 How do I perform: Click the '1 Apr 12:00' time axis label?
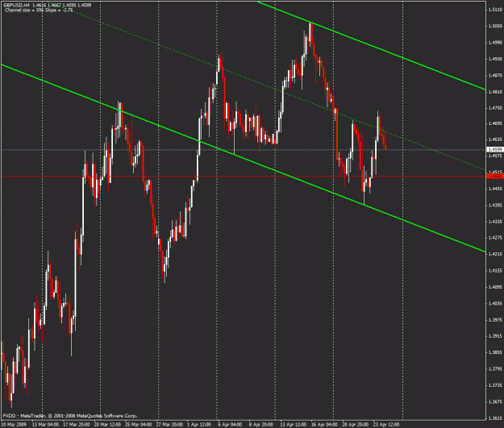[x=199, y=425]
